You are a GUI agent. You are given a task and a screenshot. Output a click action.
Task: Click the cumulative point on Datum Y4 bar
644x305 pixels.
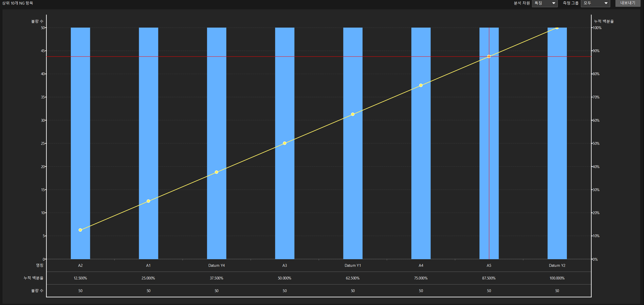click(217, 172)
